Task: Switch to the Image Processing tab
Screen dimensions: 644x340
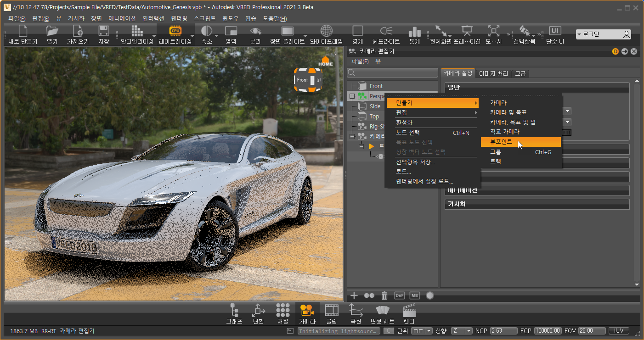Action: point(493,73)
